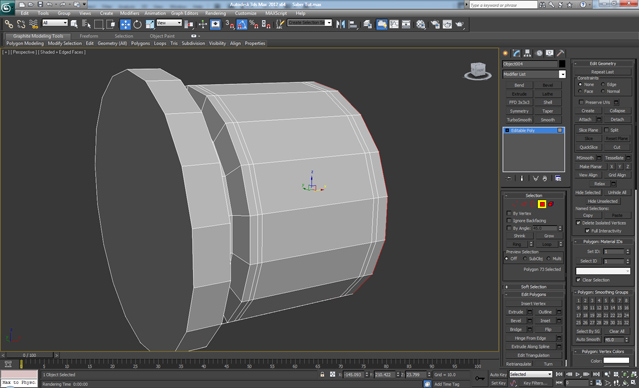This screenshot has width=639, height=388.
Task: Select Edge sub-object level icon
Action: [524, 204]
